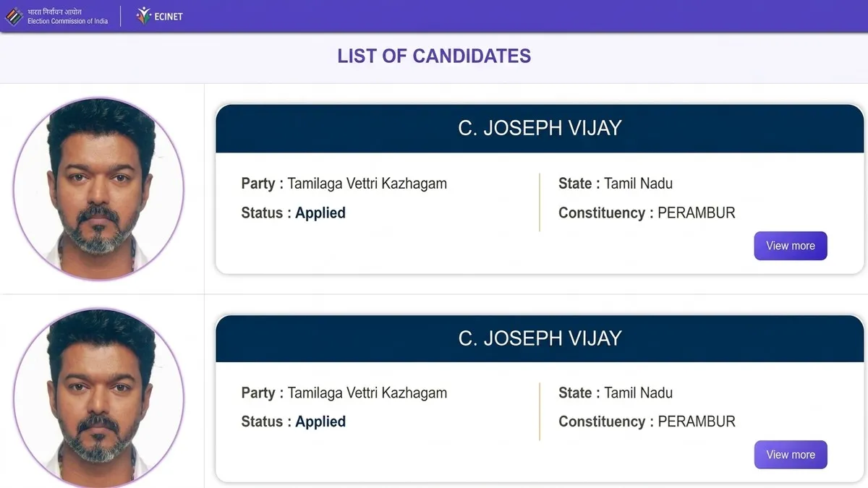Click Tamil Nadu state in second card
The width and height of the screenshot is (868, 488).
pos(638,393)
